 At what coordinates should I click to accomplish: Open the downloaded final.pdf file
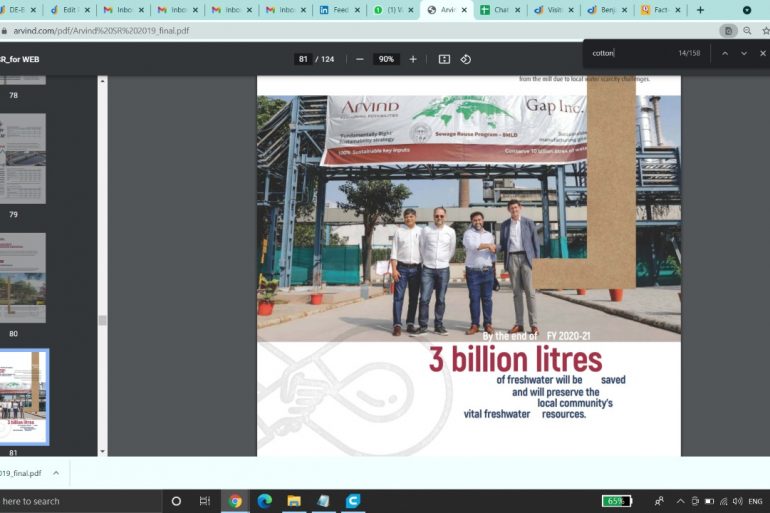point(21,473)
